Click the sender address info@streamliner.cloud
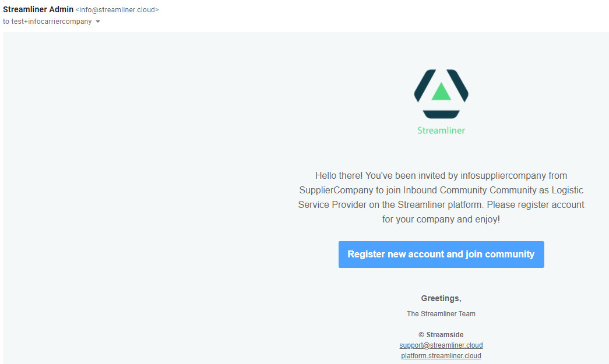This screenshot has width=609, height=364. [117, 10]
